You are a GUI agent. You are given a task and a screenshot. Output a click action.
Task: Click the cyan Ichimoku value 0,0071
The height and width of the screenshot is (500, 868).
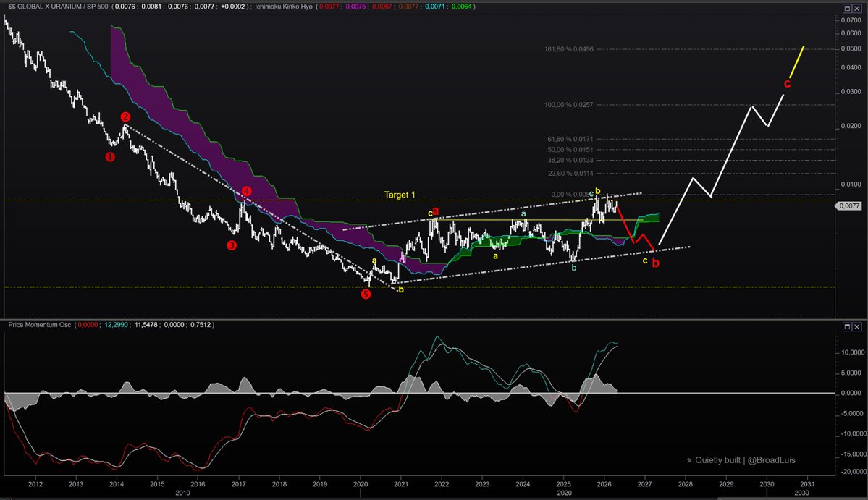pyautogui.click(x=434, y=7)
